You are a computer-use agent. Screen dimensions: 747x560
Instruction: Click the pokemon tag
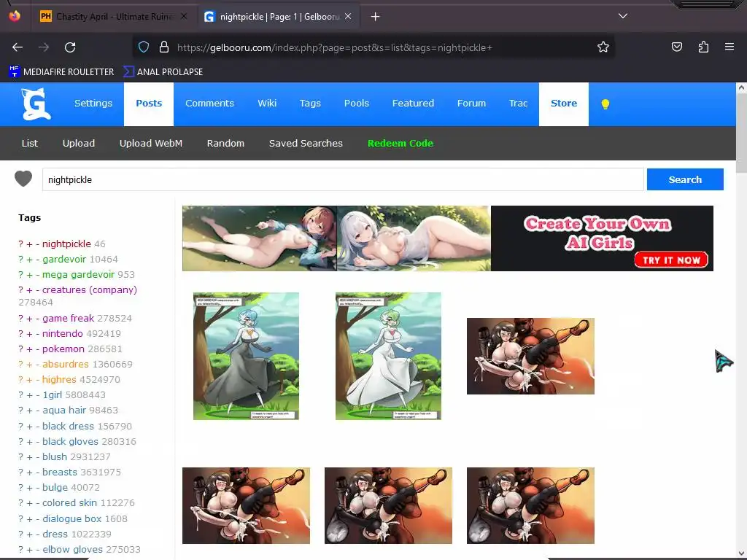tap(63, 349)
